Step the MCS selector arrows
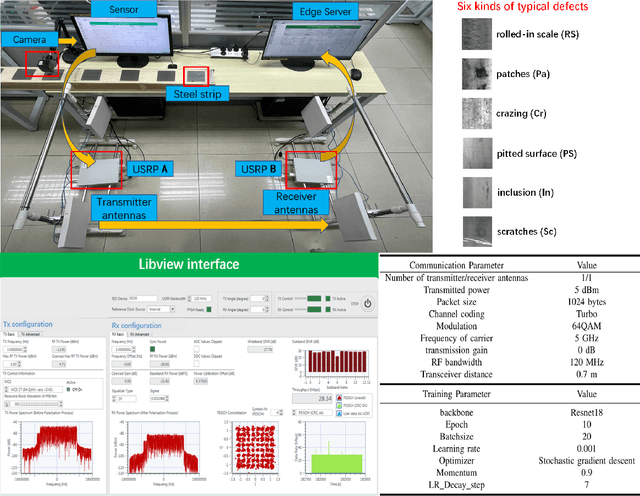640x496 pixels. tap(6, 389)
